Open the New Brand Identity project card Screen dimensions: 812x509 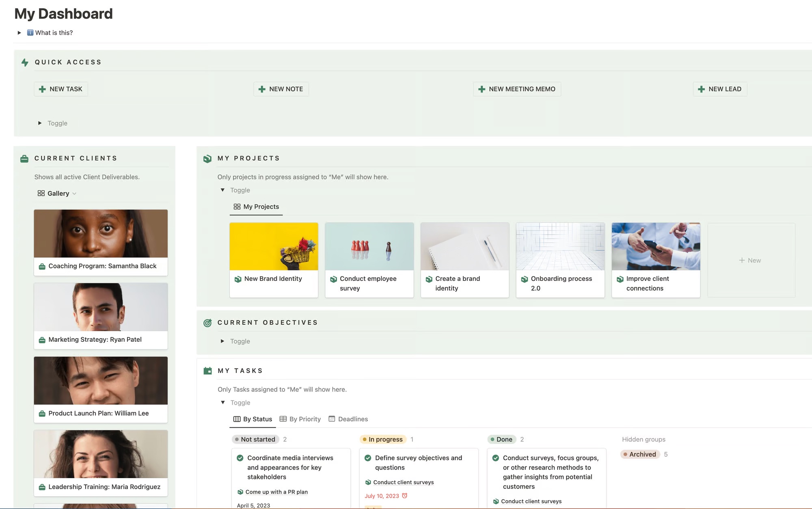tap(274, 260)
